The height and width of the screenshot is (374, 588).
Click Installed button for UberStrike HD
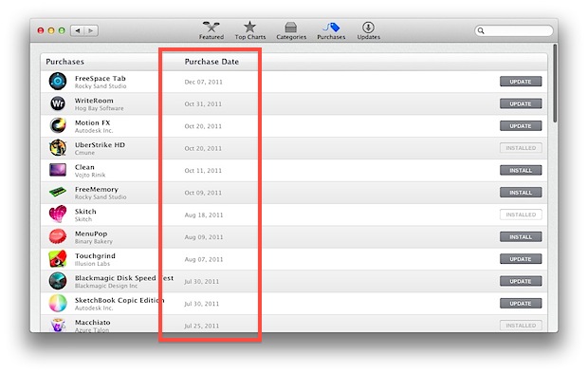click(x=521, y=148)
